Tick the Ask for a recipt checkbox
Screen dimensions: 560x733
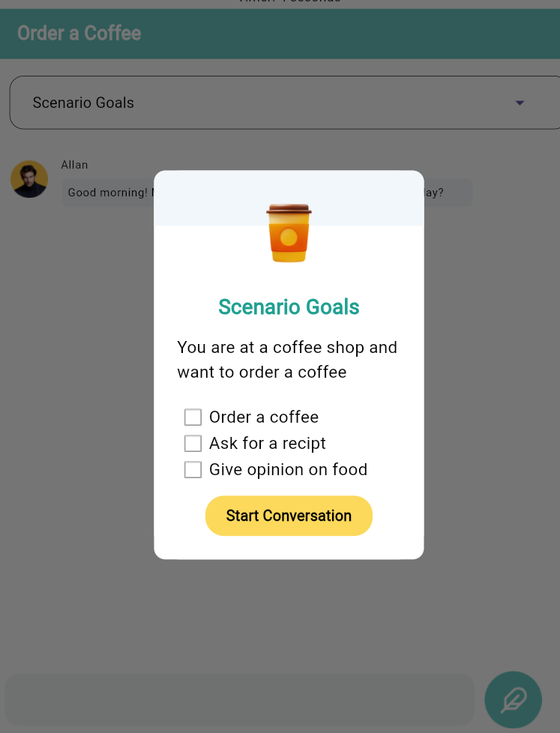tap(193, 443)
